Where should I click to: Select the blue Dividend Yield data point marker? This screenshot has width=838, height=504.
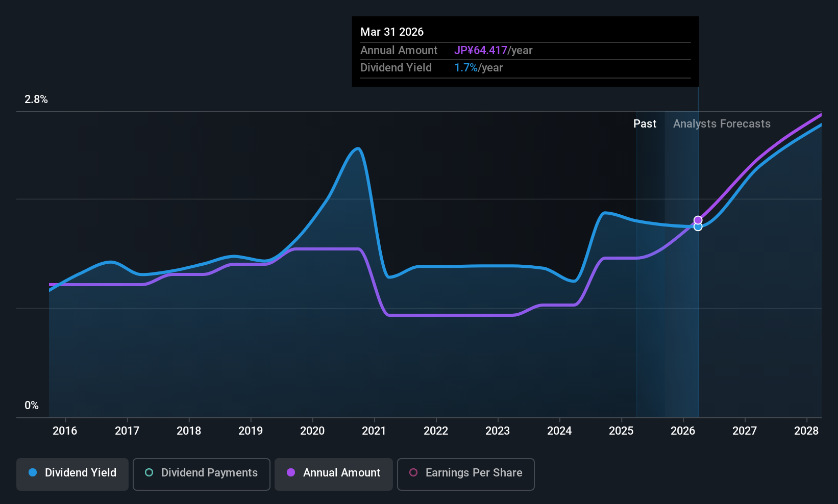pyautogui.click(x=698, y=227)
